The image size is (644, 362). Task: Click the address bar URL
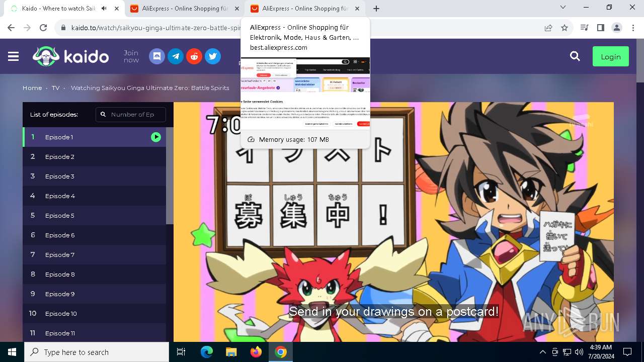(156, 28)
